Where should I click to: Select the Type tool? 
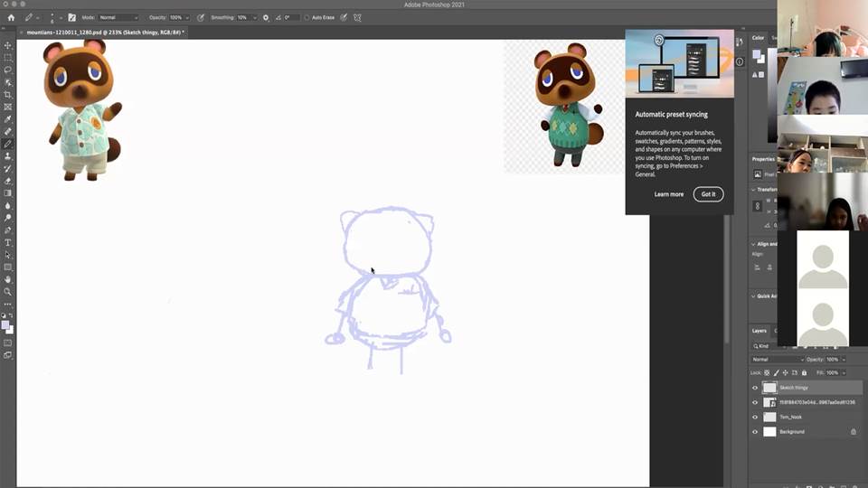pyautogui.click(x=8, y=242)
